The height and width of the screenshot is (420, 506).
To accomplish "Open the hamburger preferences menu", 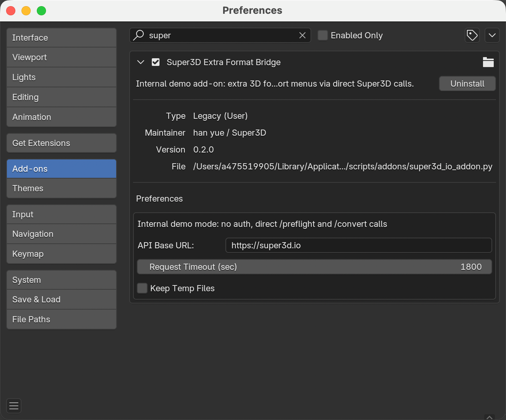I will [14, 406].
